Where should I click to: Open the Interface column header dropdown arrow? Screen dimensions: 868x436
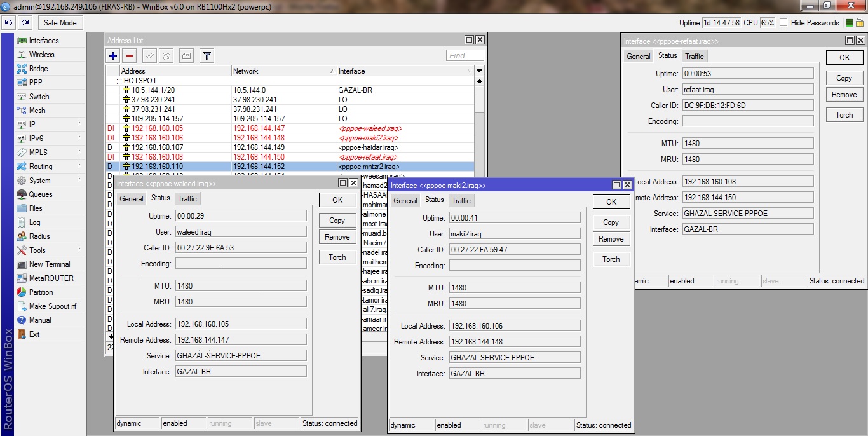480,71
